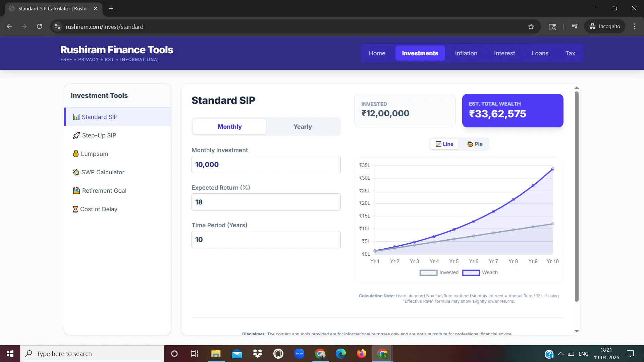The image size is (644, 362).
Task: Open the Mail app from the taskbar
Action: pyautogui.click(x=237, y=354)
